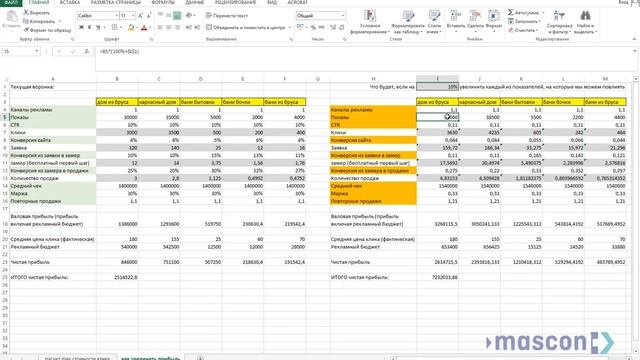Toggle bold formatting (Ж)
Screen dimensions: 640x360
pyautogui.click(x=81, y=27)
